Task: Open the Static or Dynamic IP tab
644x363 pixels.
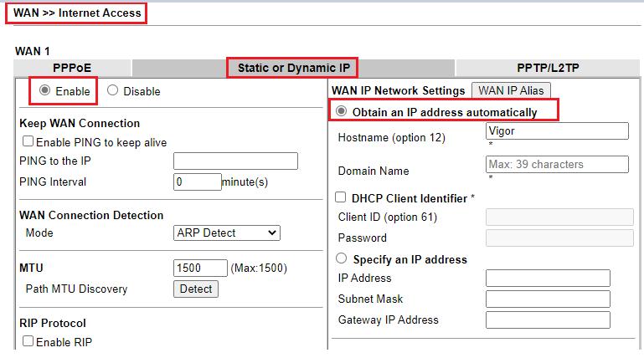Action: tap(293, 68)
